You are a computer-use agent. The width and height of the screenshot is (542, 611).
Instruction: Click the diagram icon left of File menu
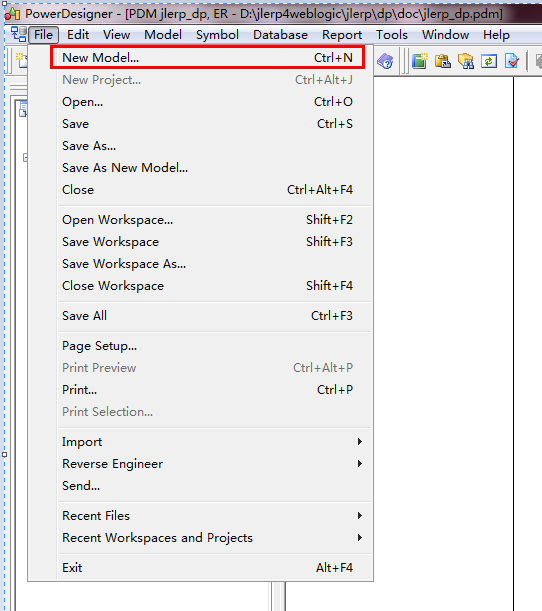(18, 34)
